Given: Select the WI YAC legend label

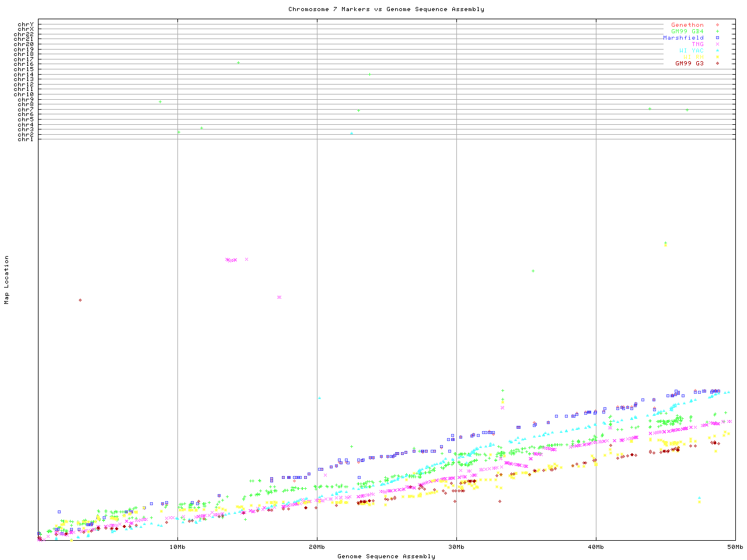Looking at the screenshot, I should coord(691,51).
